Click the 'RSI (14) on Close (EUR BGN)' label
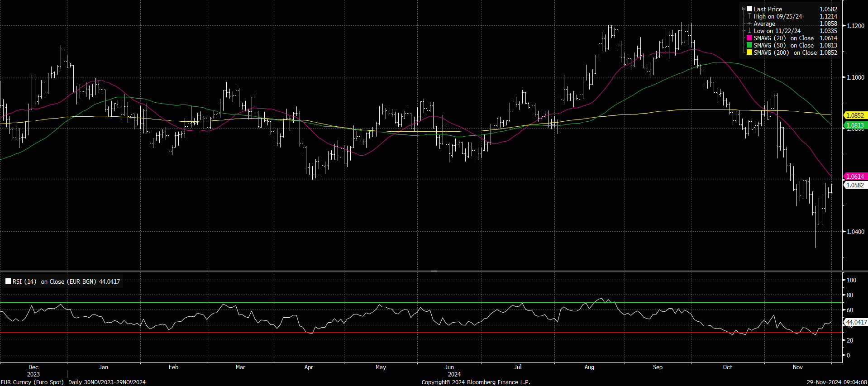 54,281
